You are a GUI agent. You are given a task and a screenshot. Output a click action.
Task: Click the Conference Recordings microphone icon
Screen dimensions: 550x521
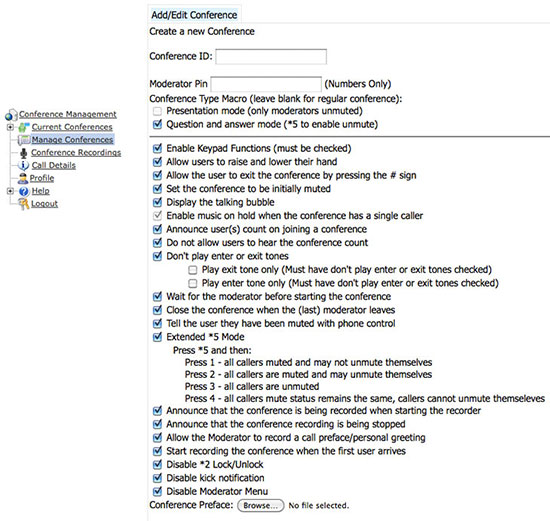[x=24, y=153]
